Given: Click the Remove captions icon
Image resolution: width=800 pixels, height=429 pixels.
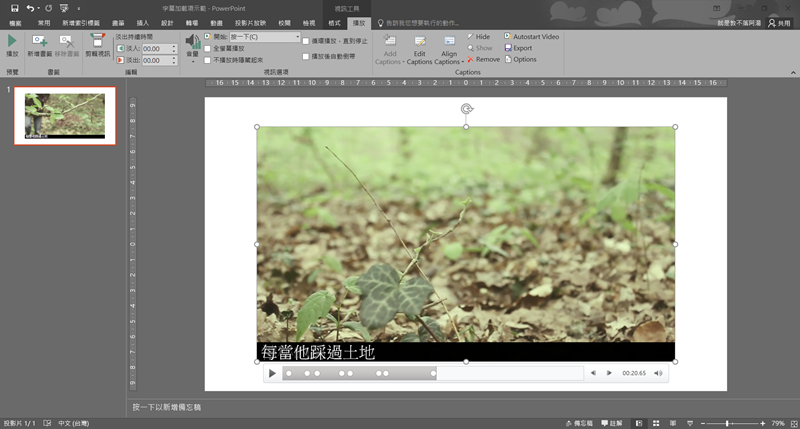Looking at the screenshot, I should tap(470, 59).
